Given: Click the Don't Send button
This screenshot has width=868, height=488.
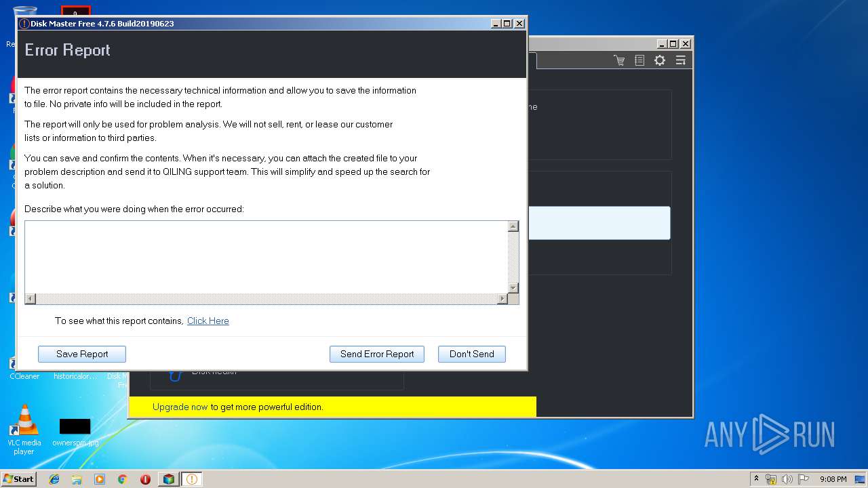Looking at the screenshot, I should click(472, 354).
